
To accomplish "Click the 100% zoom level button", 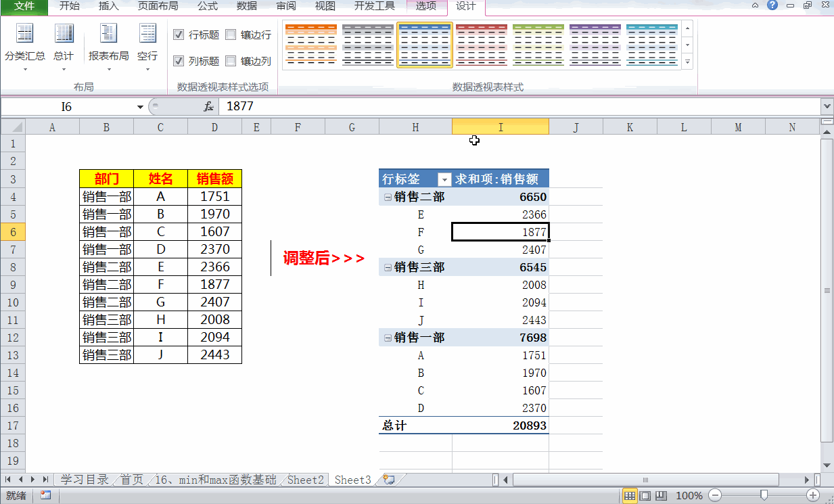I will click(689, 496).
